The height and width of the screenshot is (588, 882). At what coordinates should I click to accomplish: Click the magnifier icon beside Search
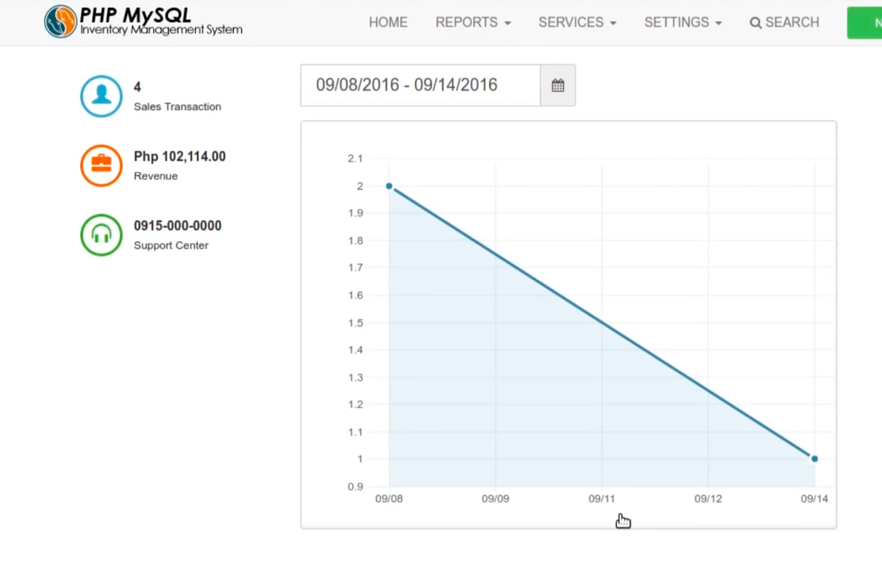point(755,23)
